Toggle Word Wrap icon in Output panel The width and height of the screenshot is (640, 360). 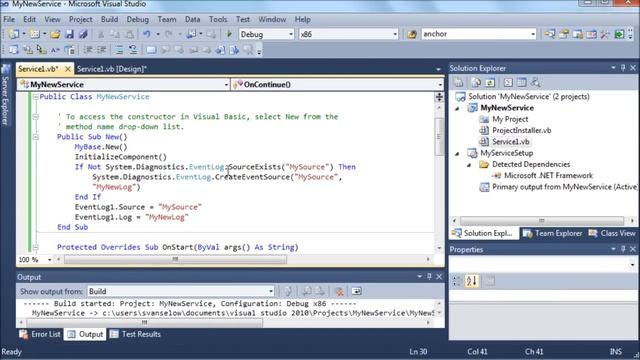point(356,291)
